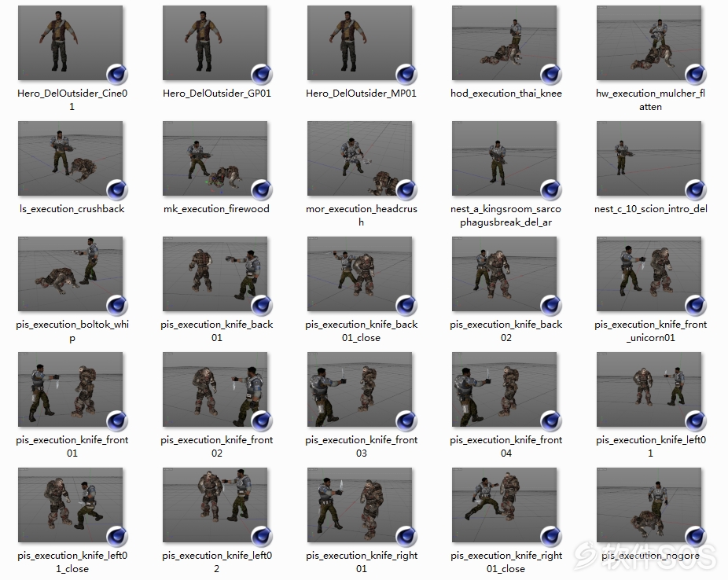Image resolution: width=728 pixels, height=580 pixels.
Task: Click Cinema 4D badge on pis_execution_knife_left01_close
Action: (x=117, y=537)
